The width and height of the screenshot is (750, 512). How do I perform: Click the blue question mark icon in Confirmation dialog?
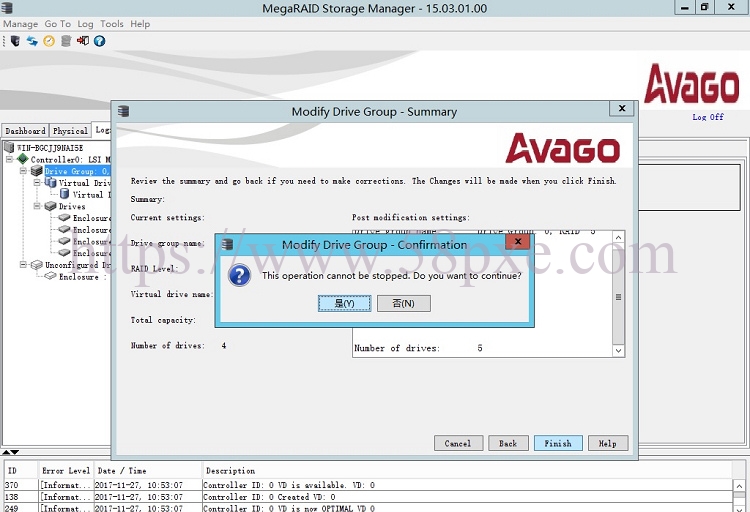pos(240,276)
